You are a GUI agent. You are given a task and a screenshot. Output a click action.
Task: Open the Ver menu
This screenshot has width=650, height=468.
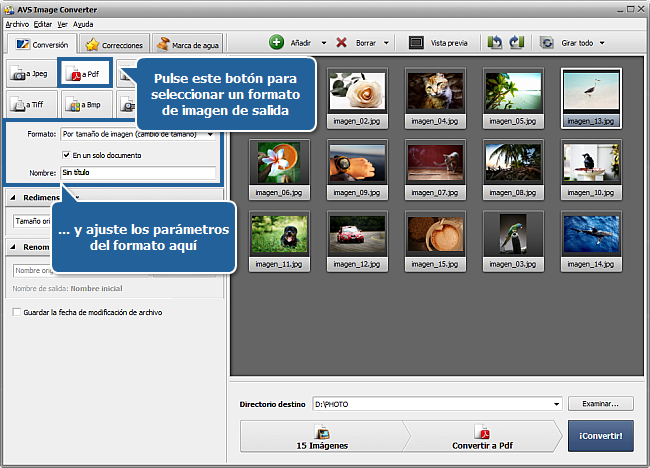pyautogui.click(x=62, y=24)
